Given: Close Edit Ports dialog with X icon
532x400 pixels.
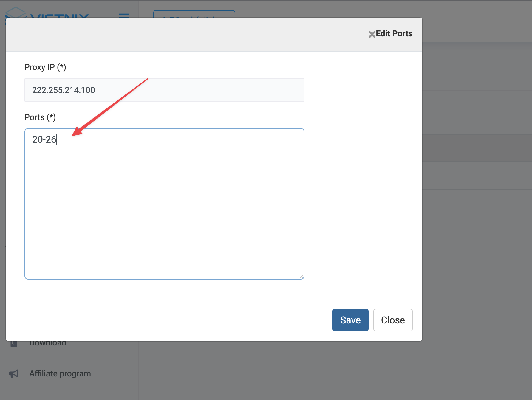Looking at the screenshot, I should (372, 34).
